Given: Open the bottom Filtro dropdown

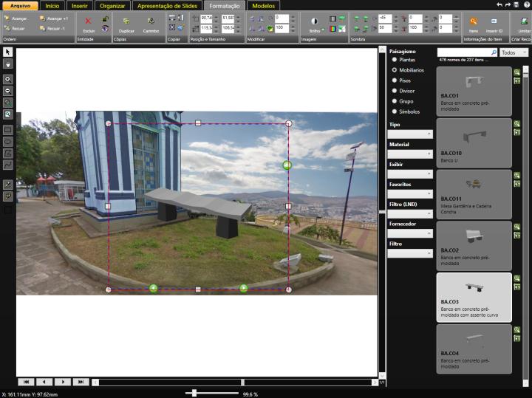Looking at the screenshot, I should tap(410, 253).
